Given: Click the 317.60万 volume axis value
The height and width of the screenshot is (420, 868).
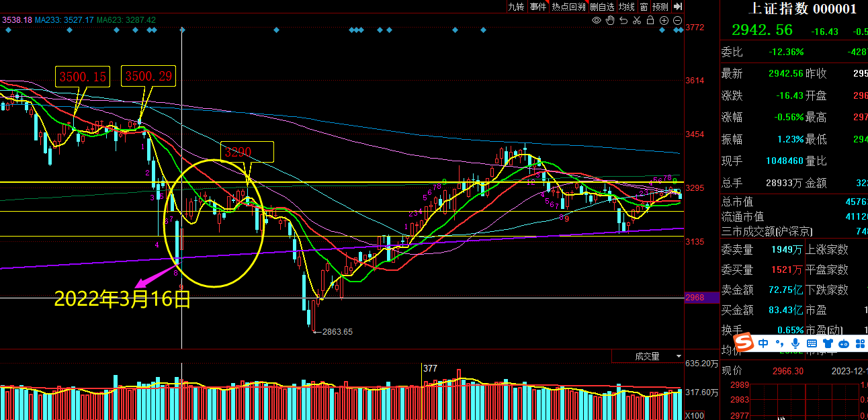Looking at the screenshot, I should tap(702, 393).
